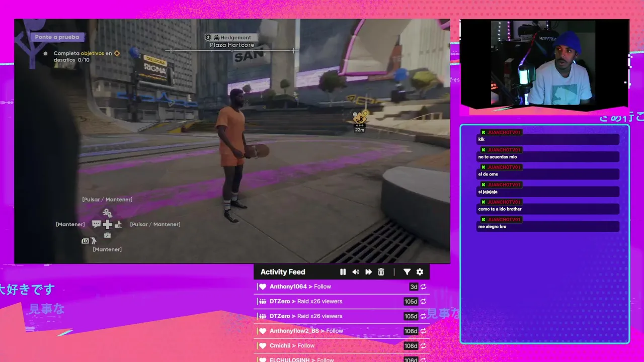The width and height of the screenshot is (644, 362).
Task: Click 106d badge on Cmichii row
Action: coord(411,346)
